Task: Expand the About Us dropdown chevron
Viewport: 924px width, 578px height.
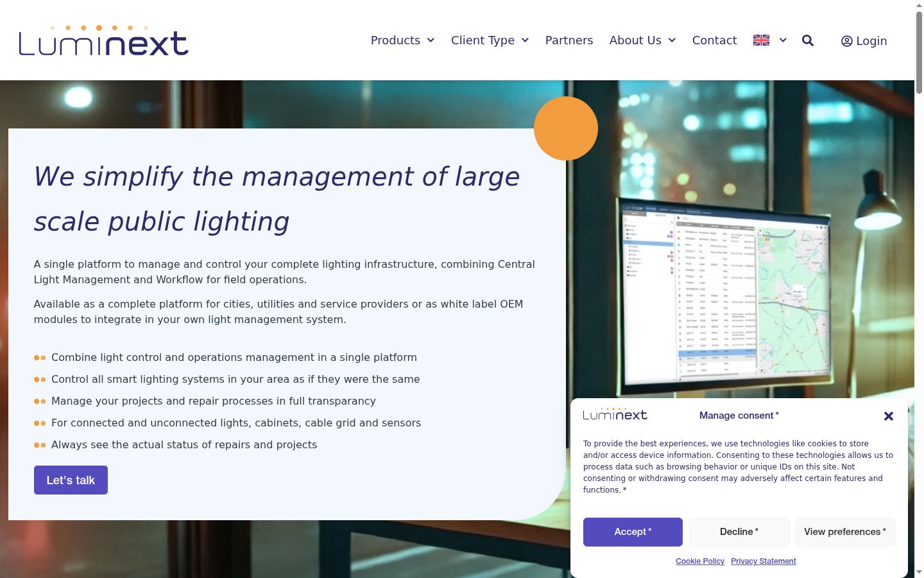Action: click(672, 40)
